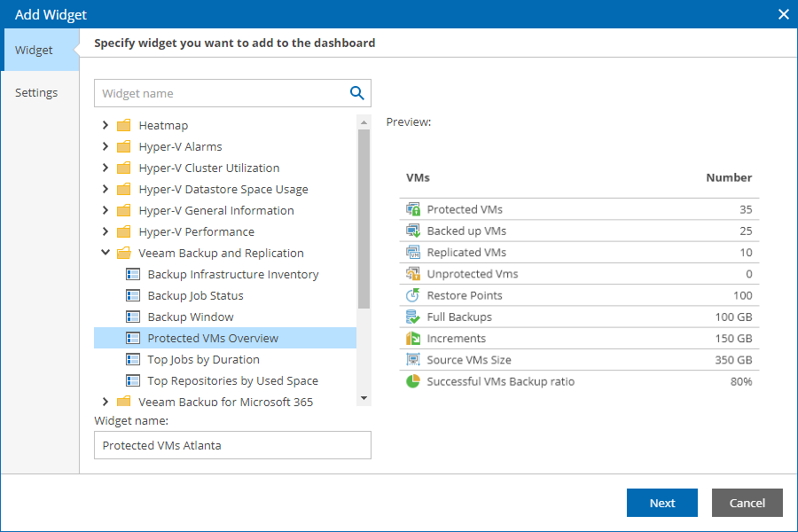This screenshot has height=532, width=798.
Task: Click the Hyper-V Cluster Utilization folder icon
Action: point(123,168)
